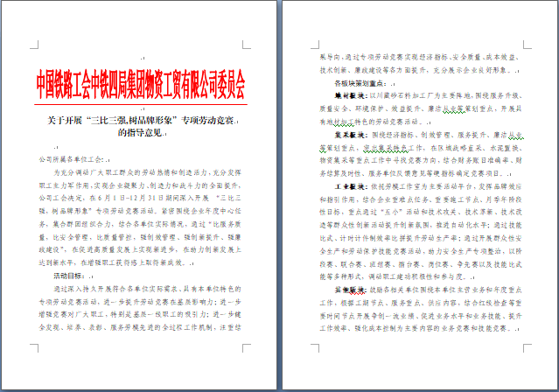Click the line starting "为充分调动广大职工群众"
This screenshot has height=392, width=559.
147,172
